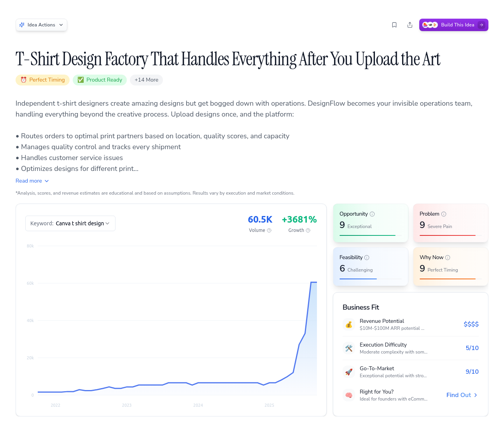The height and width of the screenshot is (432, 504).
Task: Open the Opportunity info tooltip icon
Action: point(373,214)
